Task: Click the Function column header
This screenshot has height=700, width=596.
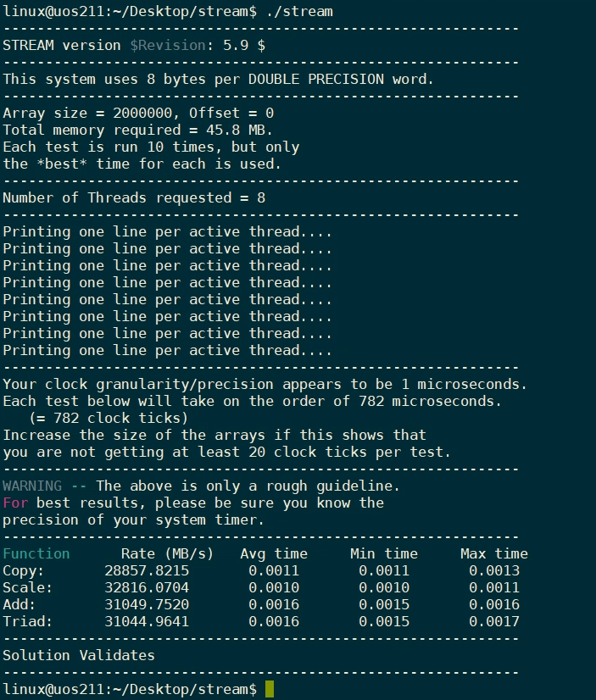Action: 36,553
